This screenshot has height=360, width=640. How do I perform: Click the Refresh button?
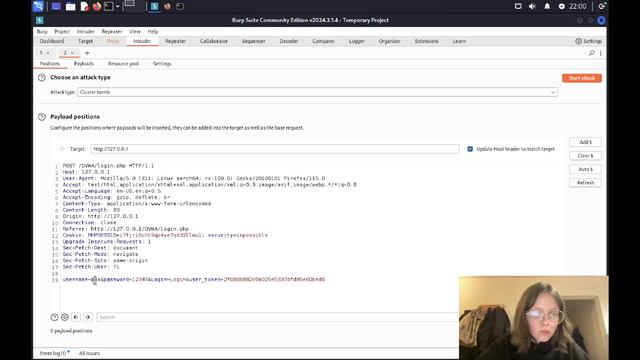[585, 182]
